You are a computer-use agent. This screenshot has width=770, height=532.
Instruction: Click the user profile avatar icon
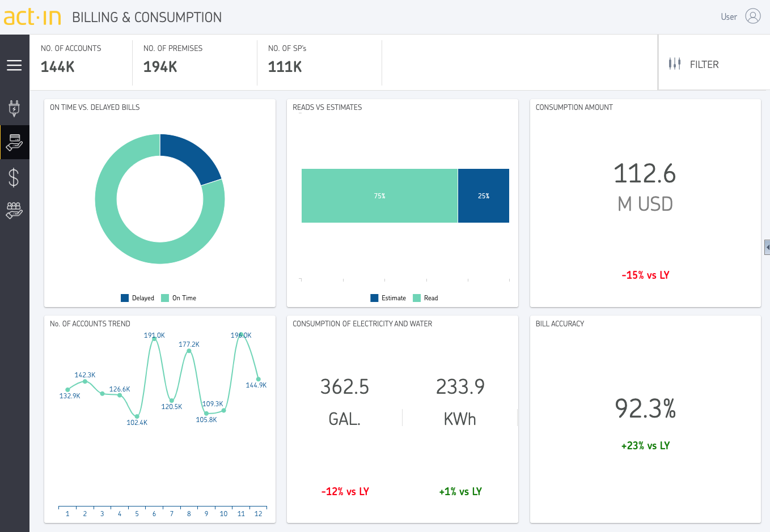pyautogui.click(x=753, y=16)
